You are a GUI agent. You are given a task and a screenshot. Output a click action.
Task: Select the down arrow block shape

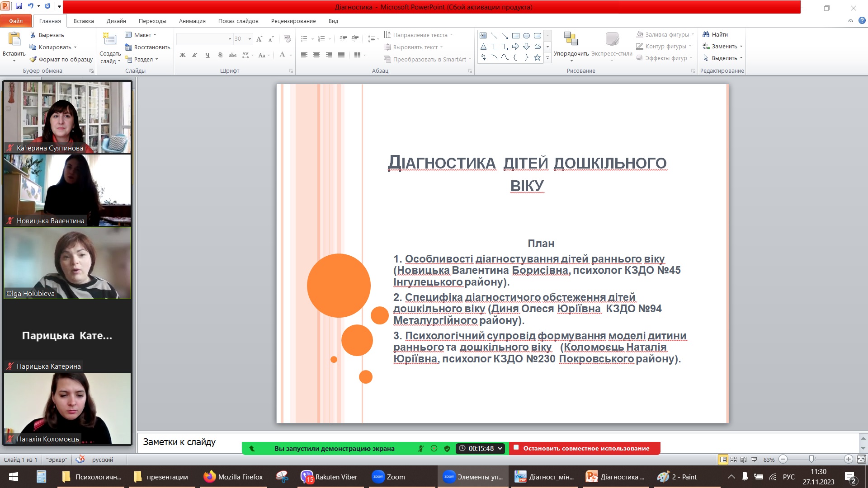click(x=526, y=47)
